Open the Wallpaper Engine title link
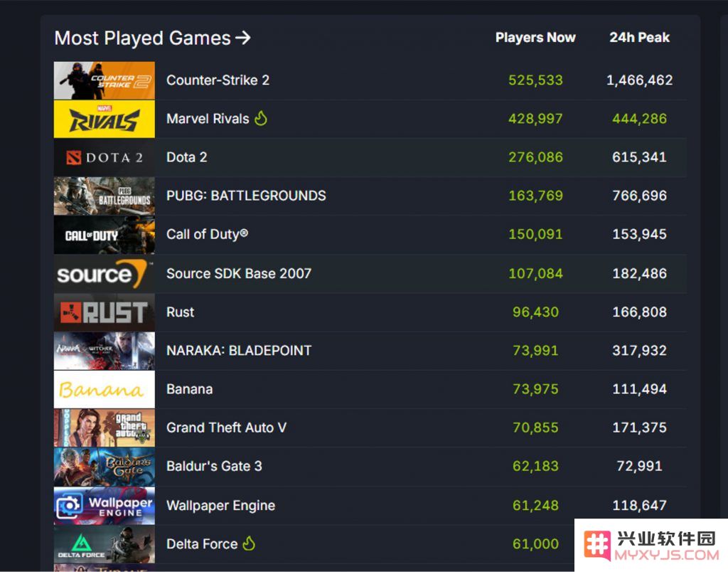This screenshot has height=572, width=728. 220,505
